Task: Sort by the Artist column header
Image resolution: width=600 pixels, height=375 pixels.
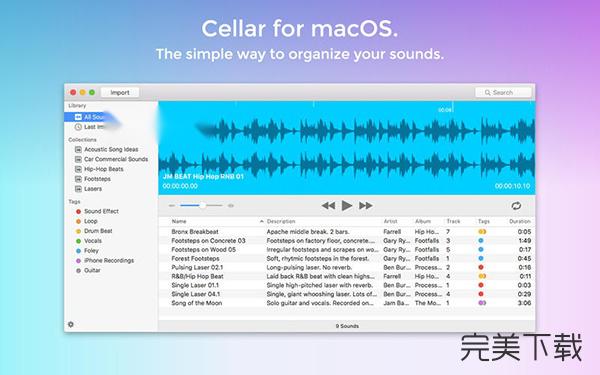Action: tap(390, 222)
